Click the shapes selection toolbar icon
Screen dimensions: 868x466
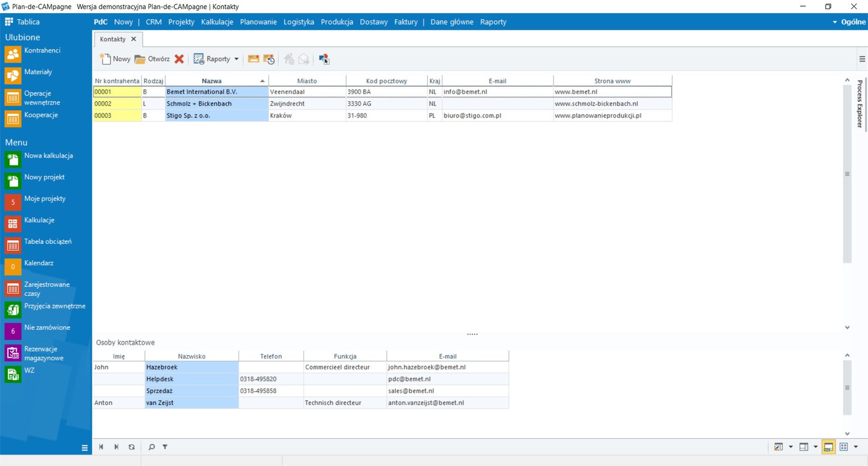point(324,59)
